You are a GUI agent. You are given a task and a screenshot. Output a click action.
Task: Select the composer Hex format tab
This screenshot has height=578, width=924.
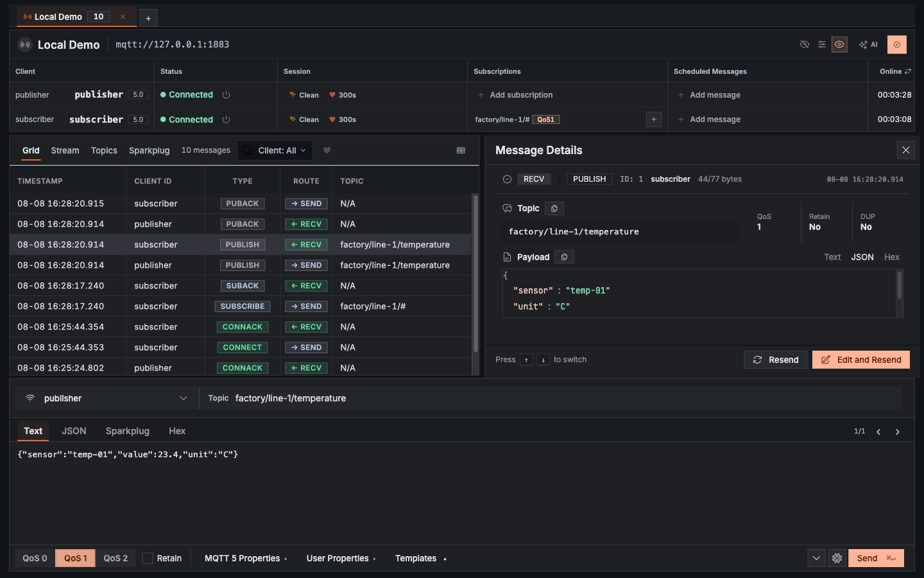coord(177,431)
